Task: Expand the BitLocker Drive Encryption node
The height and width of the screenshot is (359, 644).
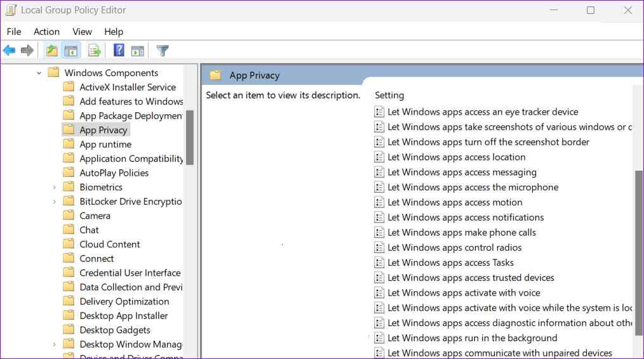Action: [x=54, y=202]
